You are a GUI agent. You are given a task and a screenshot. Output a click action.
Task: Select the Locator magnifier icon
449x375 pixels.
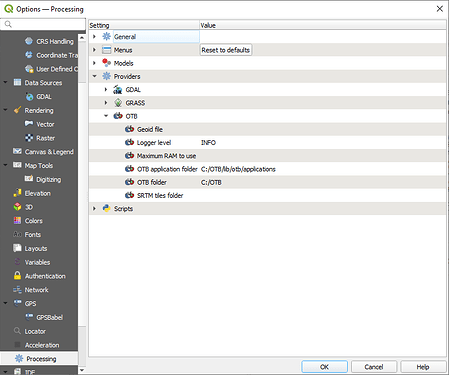click(17, 331)
